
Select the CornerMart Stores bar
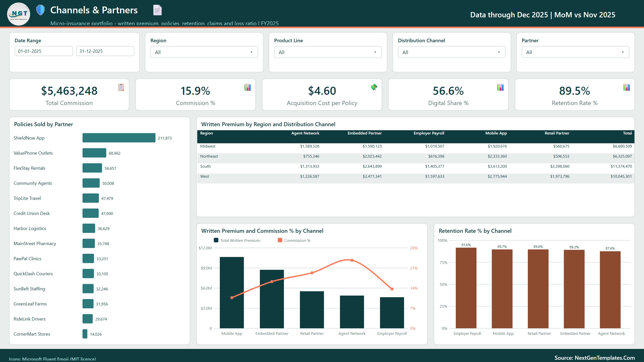tap(85, 334)
